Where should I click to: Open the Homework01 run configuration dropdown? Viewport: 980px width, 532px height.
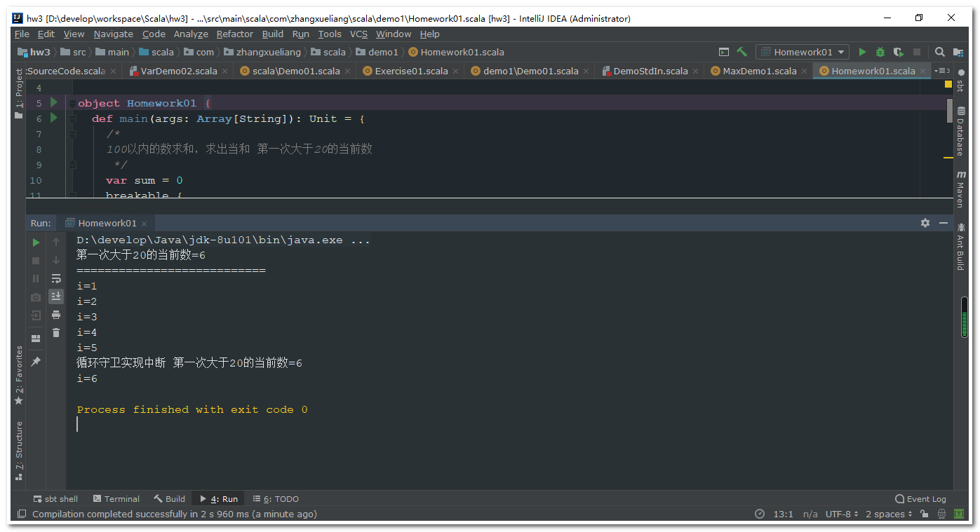tap(803, 52)
